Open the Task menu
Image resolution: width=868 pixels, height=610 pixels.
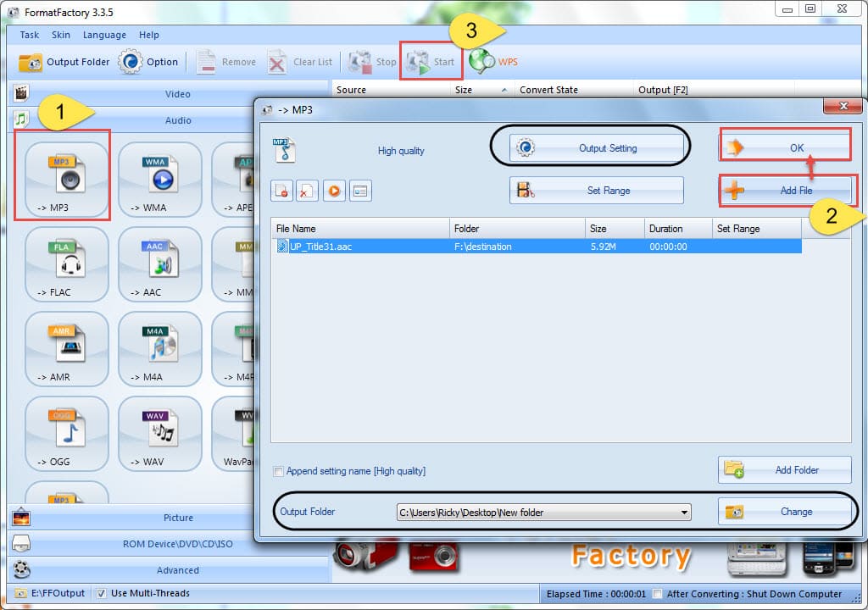click(x=30, y=35)
